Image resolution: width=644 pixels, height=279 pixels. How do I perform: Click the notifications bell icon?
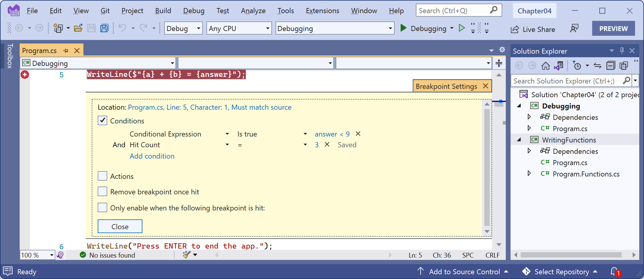(x=615, y=272)
